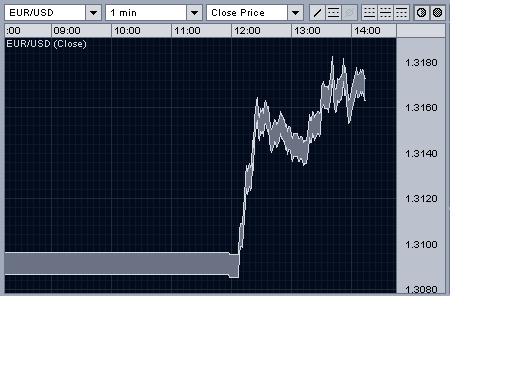Click the EUR/USD (Close) chart title
Image resolution: width=512 pixels, height=384 pixels.
[x=46, y=44]
